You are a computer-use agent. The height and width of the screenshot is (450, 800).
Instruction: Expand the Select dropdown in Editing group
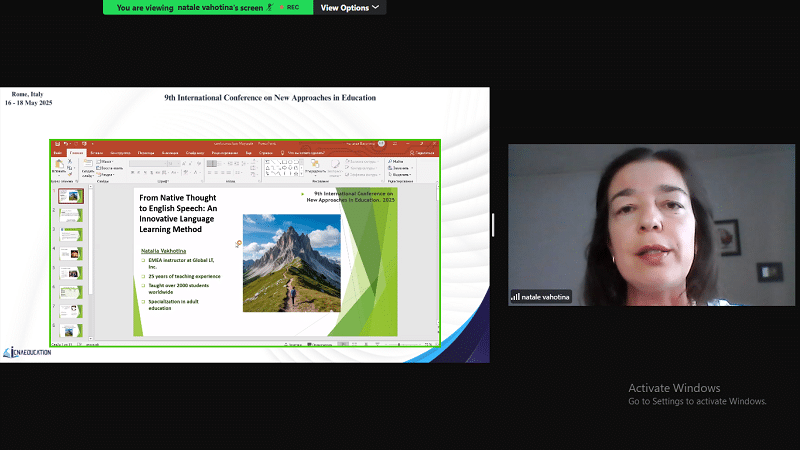pyautogui.click(x=401, y=174)
